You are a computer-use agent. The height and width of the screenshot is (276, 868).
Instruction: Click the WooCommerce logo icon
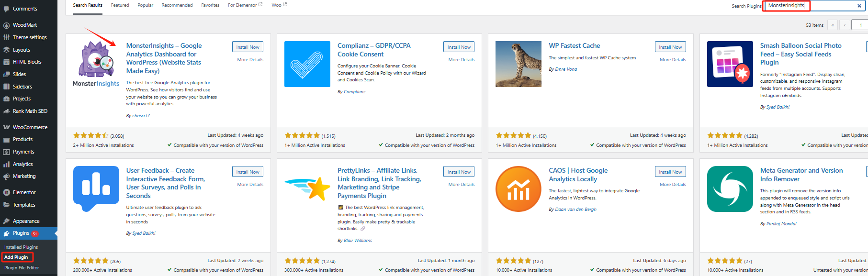click(6, 127)
